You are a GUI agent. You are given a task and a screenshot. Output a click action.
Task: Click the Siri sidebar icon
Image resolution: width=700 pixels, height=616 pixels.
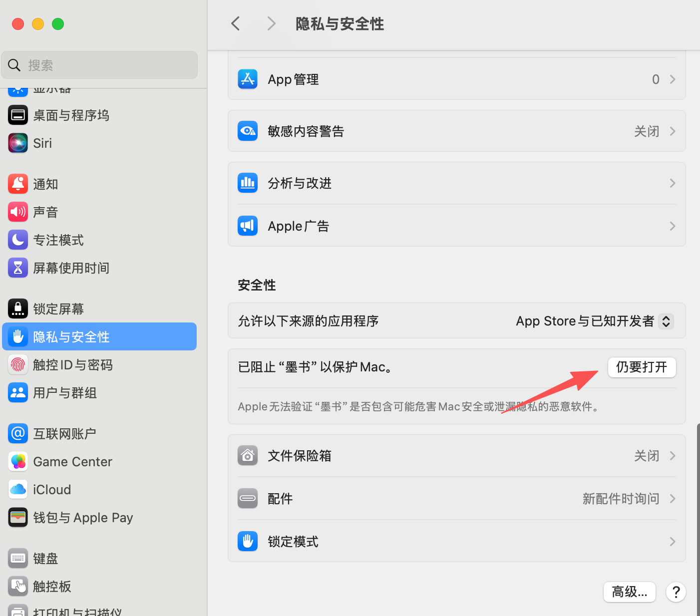click(x=18, y=143)
